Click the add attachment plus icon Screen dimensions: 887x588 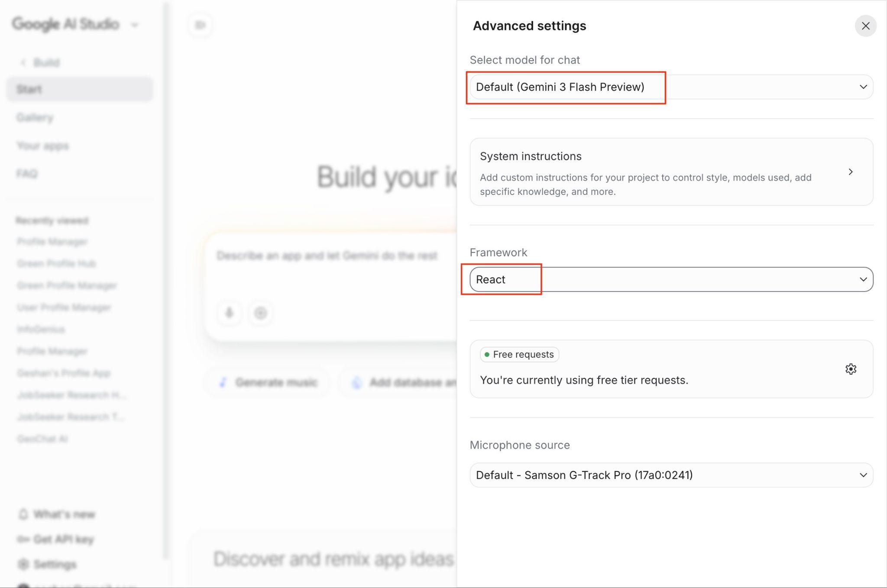click(x=260, y=313)
